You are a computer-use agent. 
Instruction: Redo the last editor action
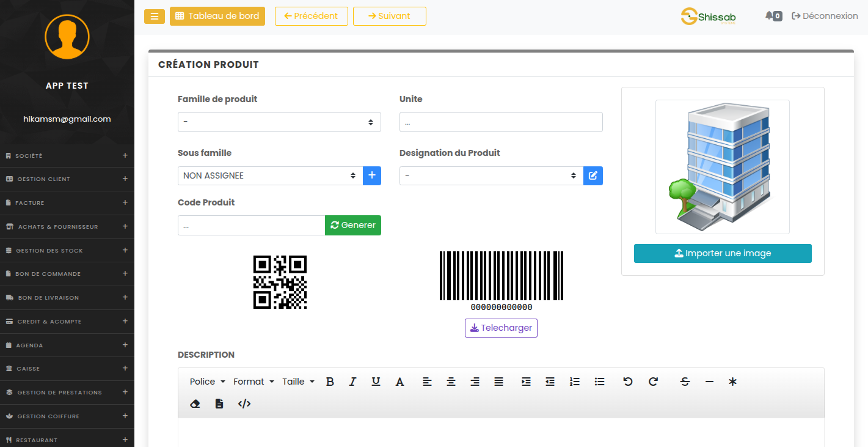[653, 382]
